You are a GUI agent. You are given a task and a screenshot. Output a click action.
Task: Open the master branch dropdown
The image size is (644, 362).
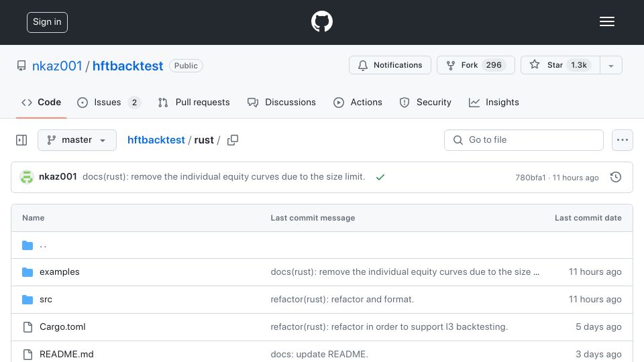click(76, 140)
